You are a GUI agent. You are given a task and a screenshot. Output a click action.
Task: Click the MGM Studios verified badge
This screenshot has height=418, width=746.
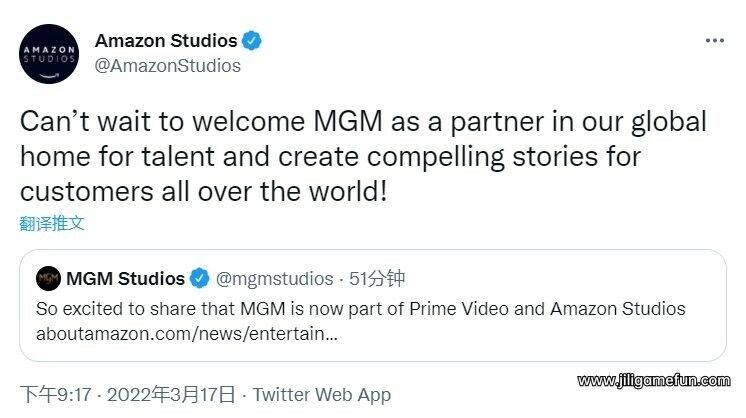pos(200,278)
